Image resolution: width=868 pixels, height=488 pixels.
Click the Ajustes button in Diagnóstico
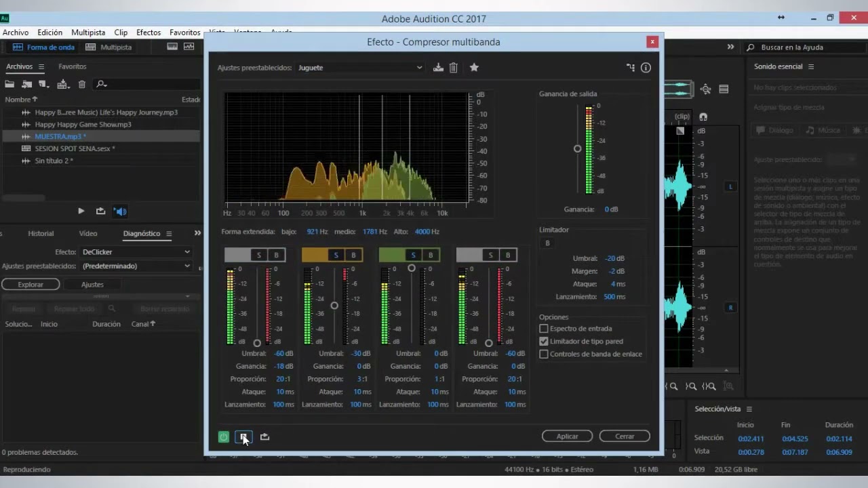[93, 285]
